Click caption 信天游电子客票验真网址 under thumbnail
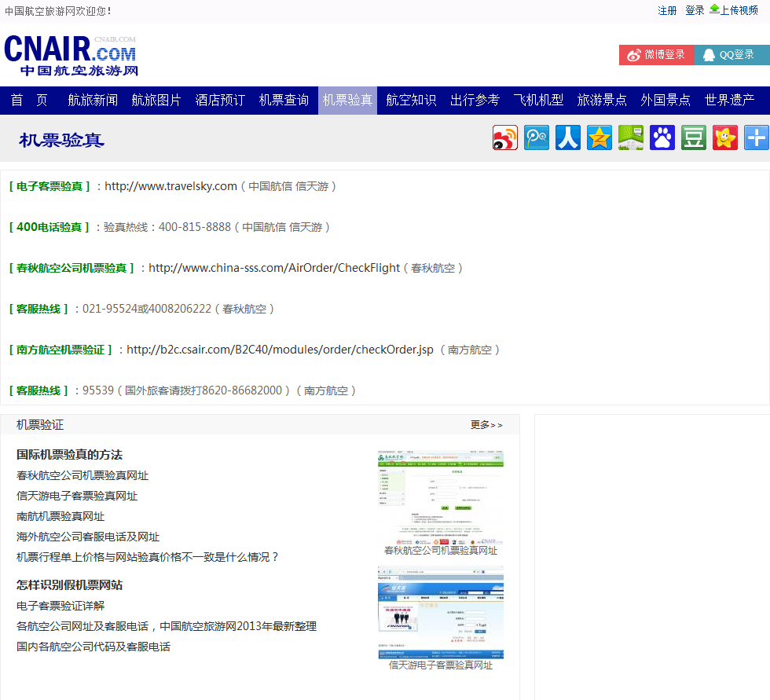The height and width of the screenshot is (700, 770). click(441, 665)
